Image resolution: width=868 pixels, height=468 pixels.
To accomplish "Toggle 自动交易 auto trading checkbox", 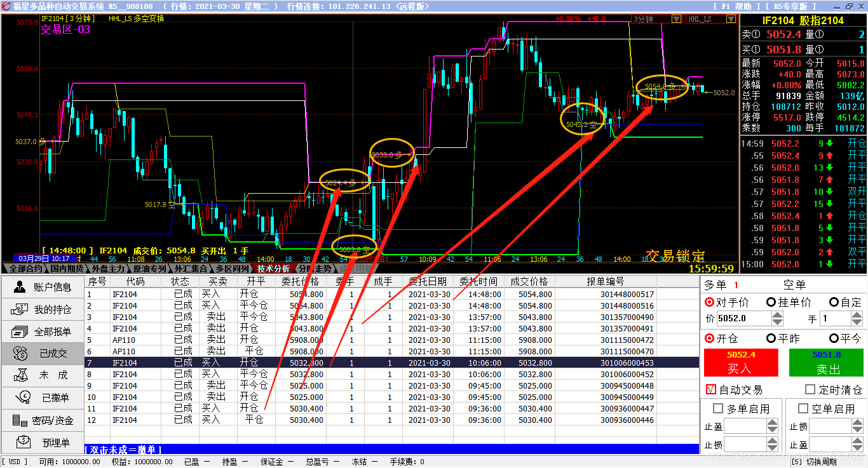I will tap(712, 389).
